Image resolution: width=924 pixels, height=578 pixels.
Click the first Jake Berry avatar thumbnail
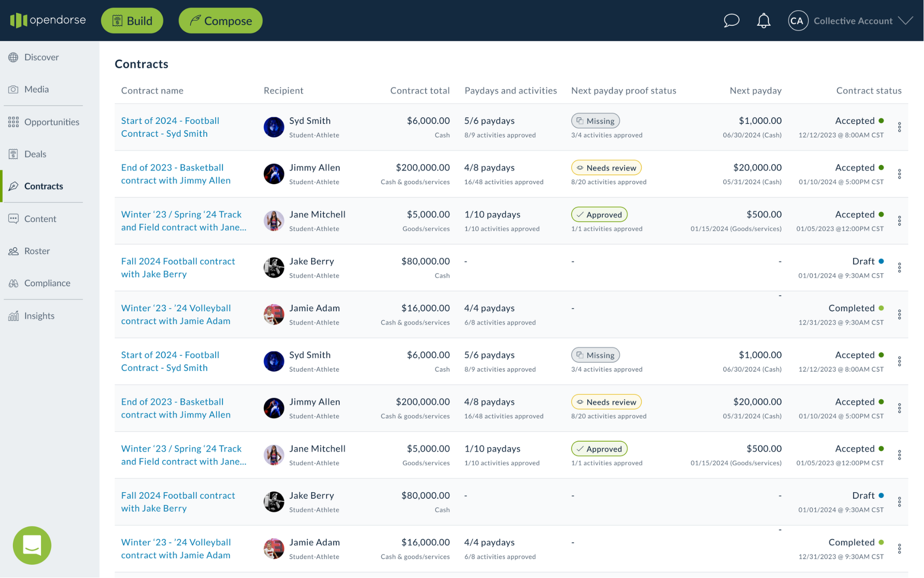click(x=274, y=268)
